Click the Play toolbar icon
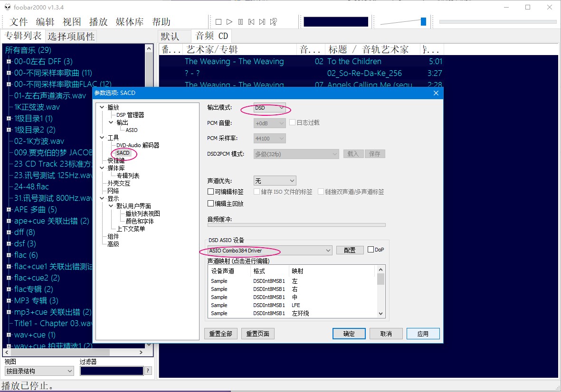 tap(229, 22)
